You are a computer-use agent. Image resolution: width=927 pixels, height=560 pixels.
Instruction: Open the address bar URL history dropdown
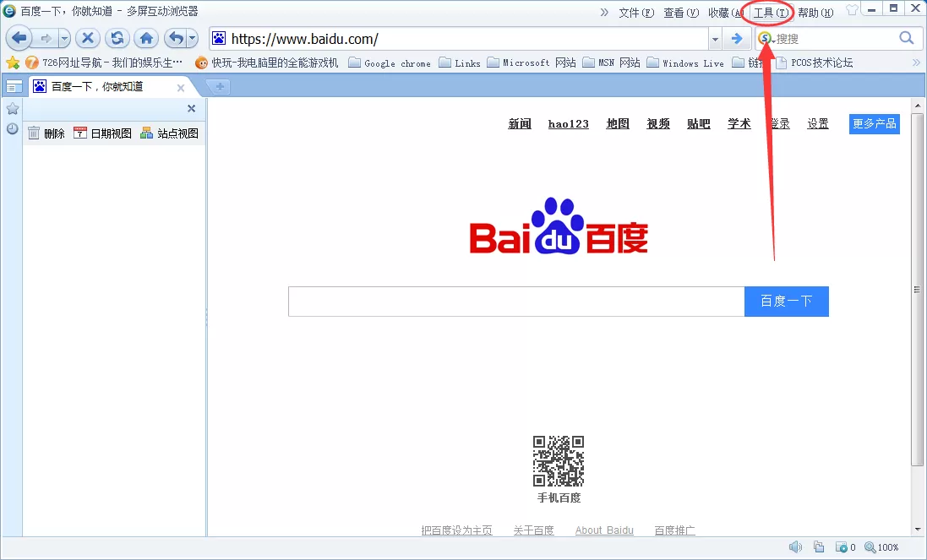point(716,39)
